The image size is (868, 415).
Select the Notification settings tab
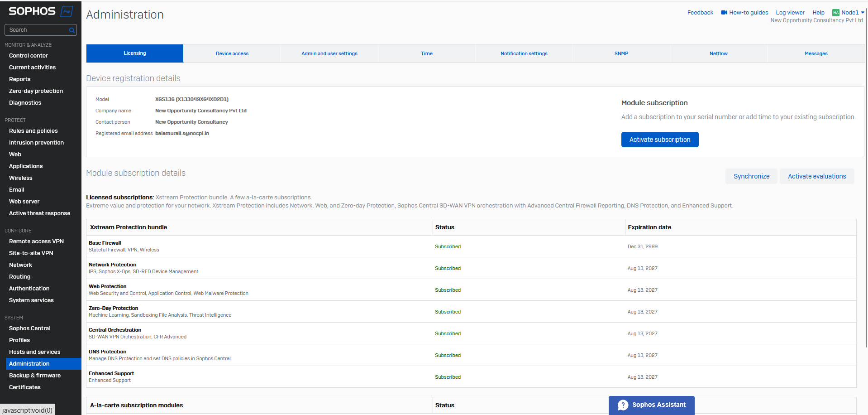(524, 53)
